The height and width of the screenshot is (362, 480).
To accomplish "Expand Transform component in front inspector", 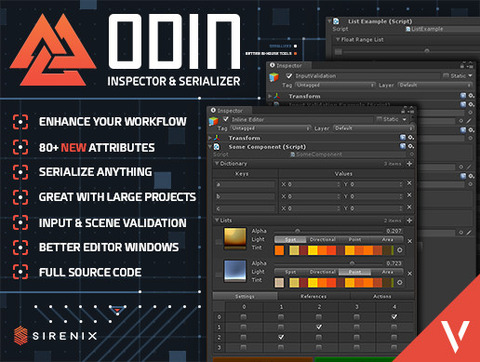I will 210,138.
